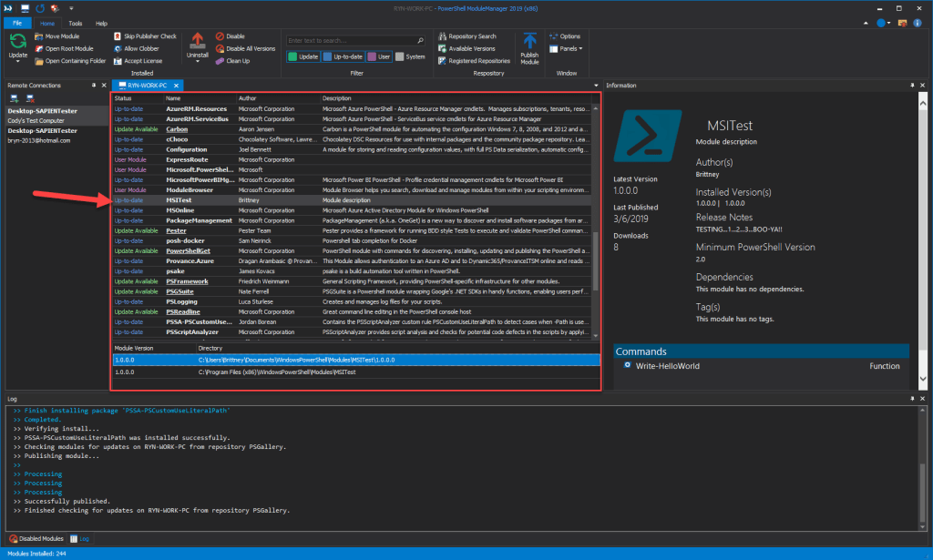Viewport: 933px width, 560px height.
Task: Switch to Disabled Modules bottom tab
Action: click(x=36, y=538)
